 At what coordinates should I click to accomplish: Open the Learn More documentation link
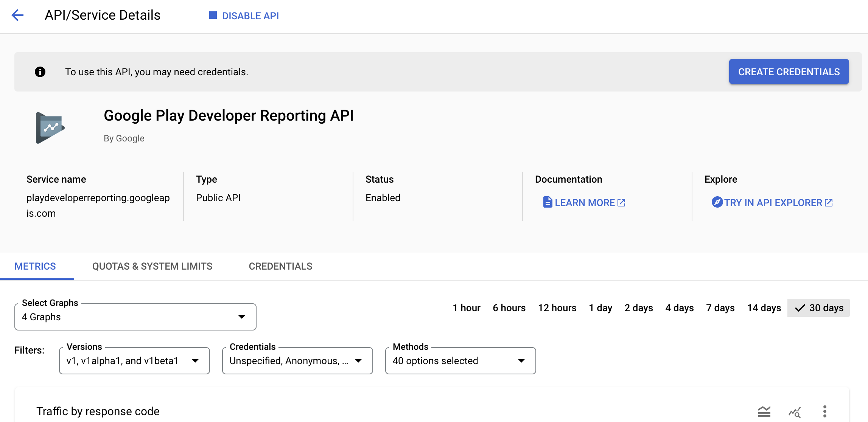[x=584, y=203]
